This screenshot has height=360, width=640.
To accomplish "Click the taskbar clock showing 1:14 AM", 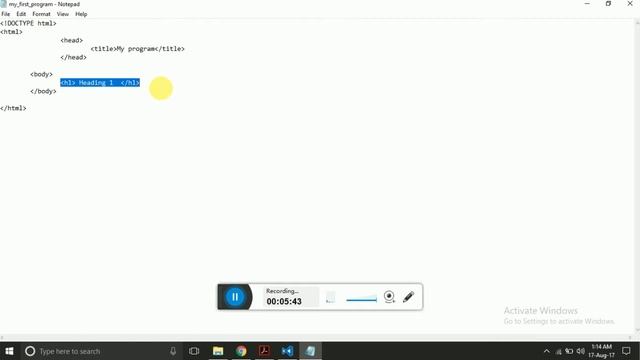I will pyautogui.click(x=602, y=351).
